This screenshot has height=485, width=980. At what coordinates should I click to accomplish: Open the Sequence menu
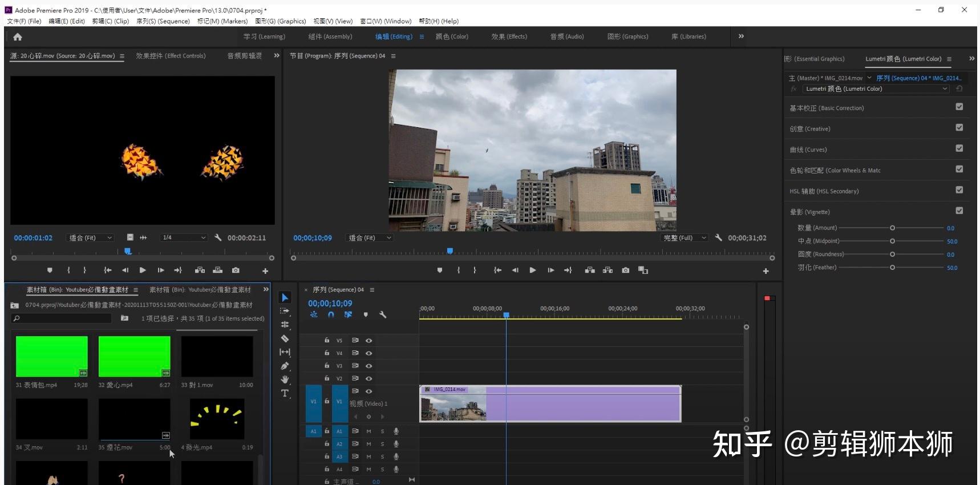tap(163, 21)
